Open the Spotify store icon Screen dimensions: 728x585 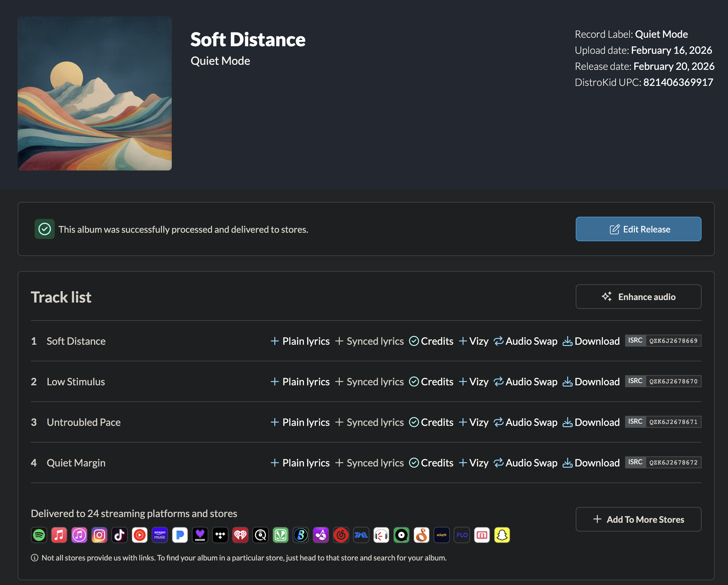coord(39,535)
